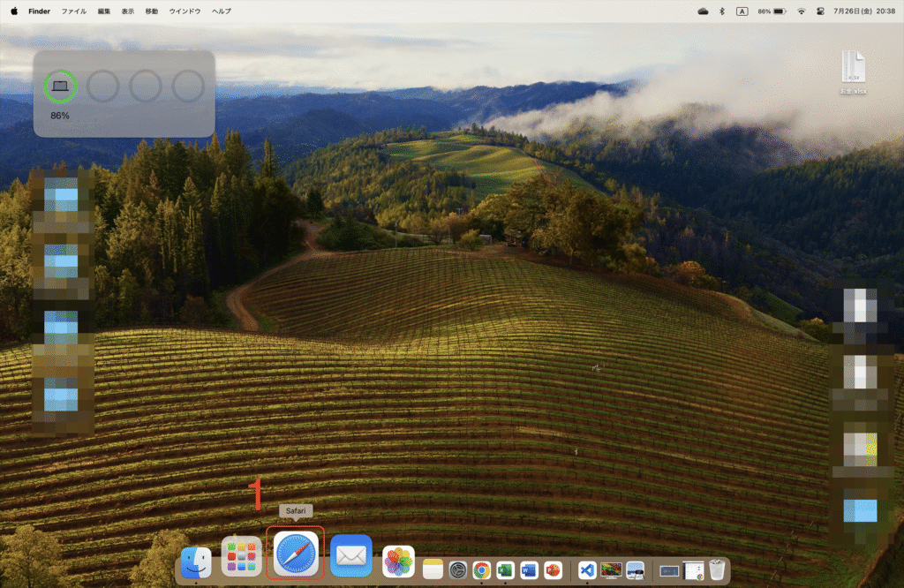Click the cloud icon in the menu bar
904x588 pixels.
[x=703, y=11]
